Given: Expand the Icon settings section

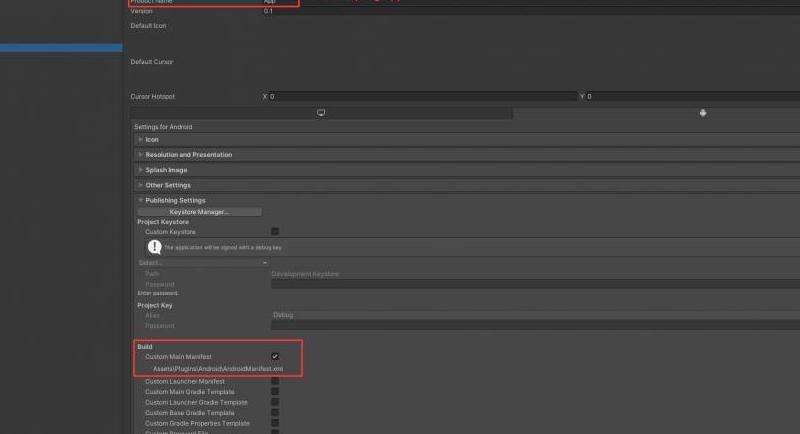Looking at the screenshot, I should point(152,140).
